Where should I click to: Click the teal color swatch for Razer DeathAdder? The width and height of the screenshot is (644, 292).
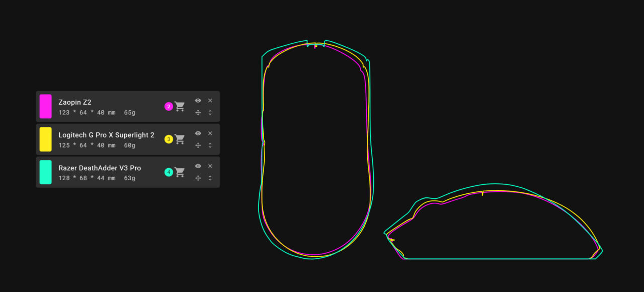45,172
